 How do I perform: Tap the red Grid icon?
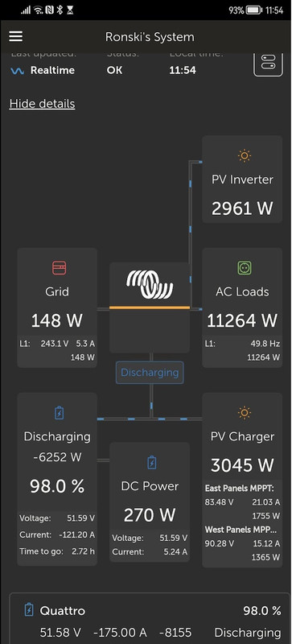tap(60, 268)
